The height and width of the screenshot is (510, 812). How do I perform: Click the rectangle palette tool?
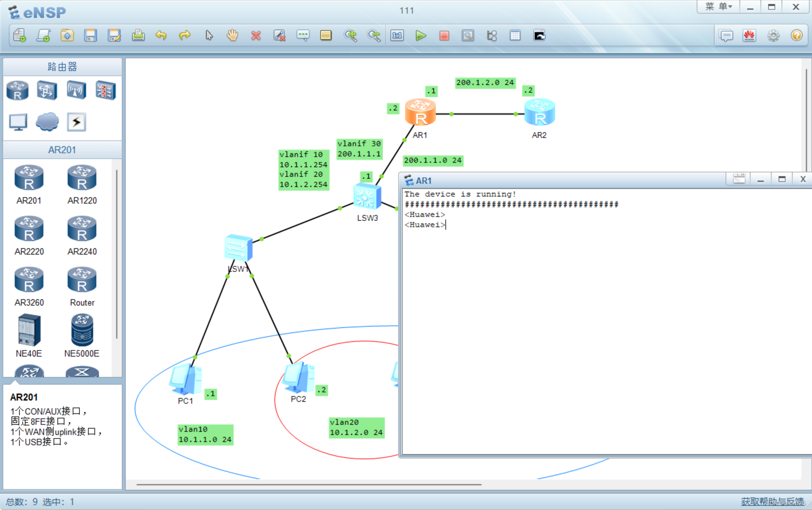pos(326,36)
